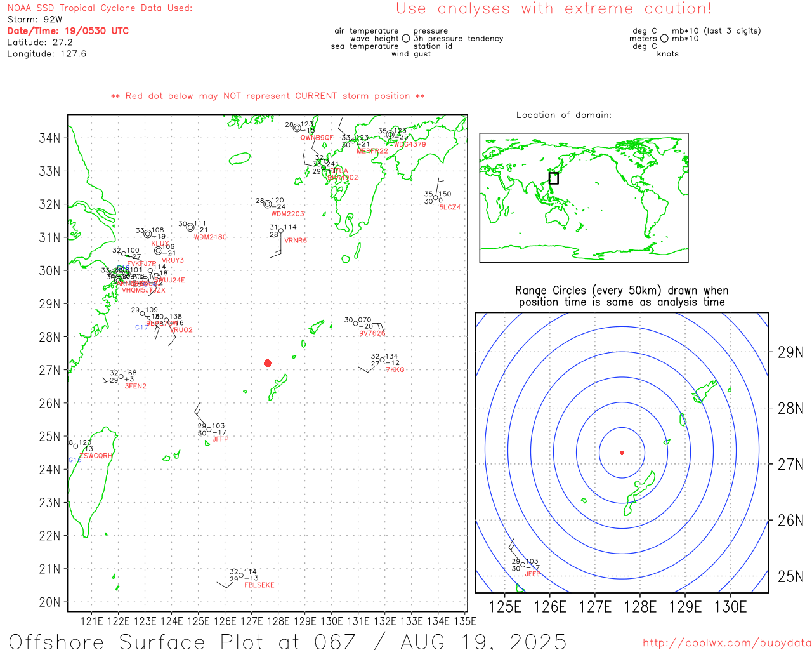Click the world overview domain map
Viewport: 812px width, 650px height.
click(x=584, y=197)
